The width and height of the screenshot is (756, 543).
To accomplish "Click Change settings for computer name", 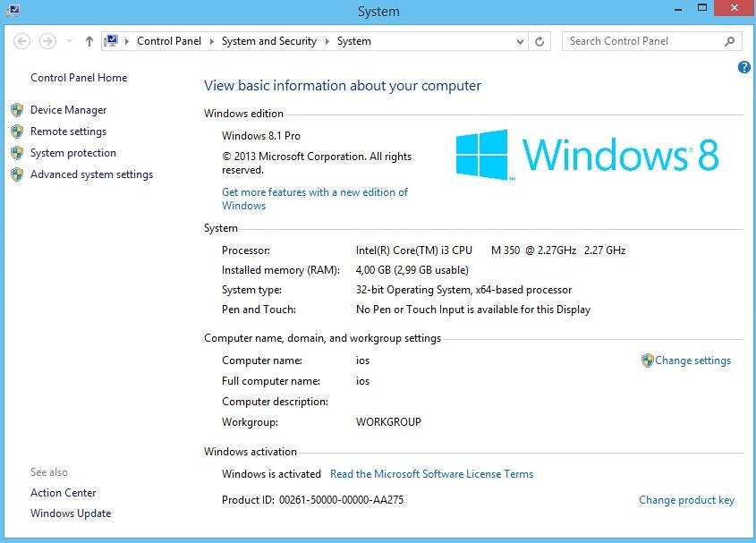I will [692, 361].
